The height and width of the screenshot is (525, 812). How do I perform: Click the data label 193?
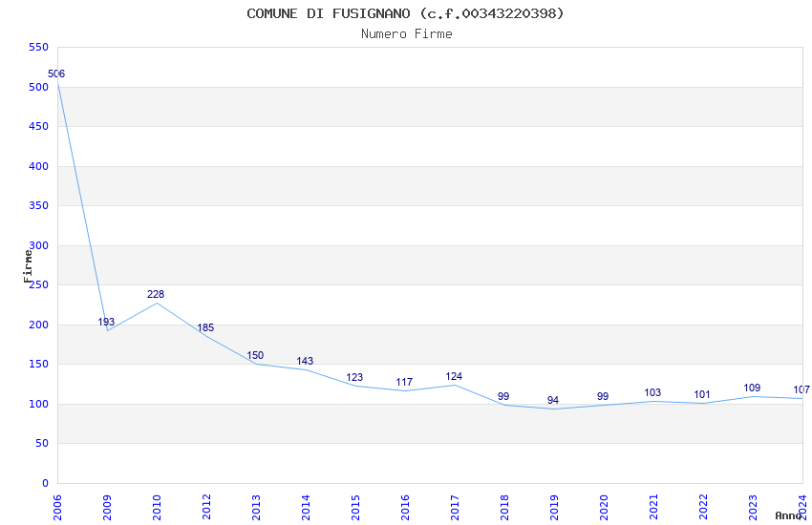106,323
